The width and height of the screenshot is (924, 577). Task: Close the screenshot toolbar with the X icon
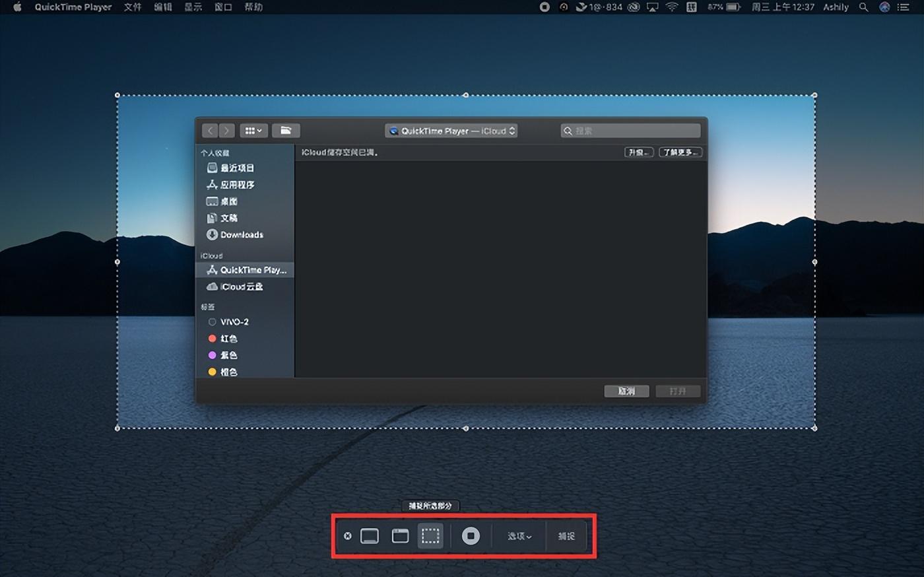coord(348,536)
